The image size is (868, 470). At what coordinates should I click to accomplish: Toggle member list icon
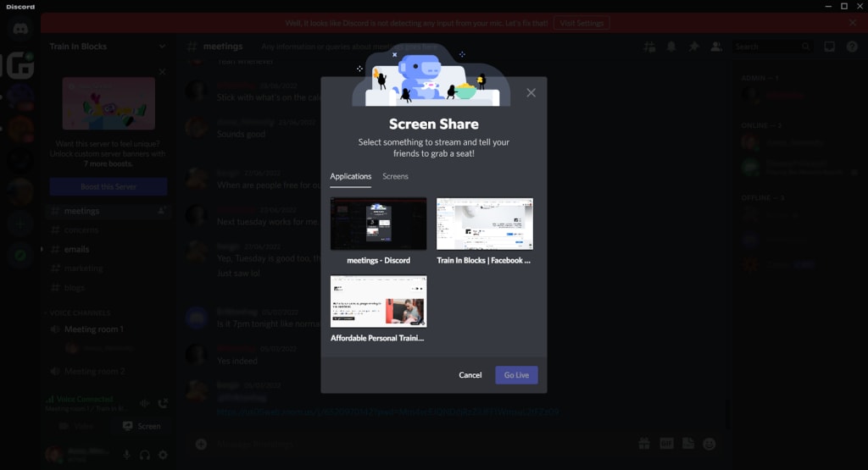716,47
